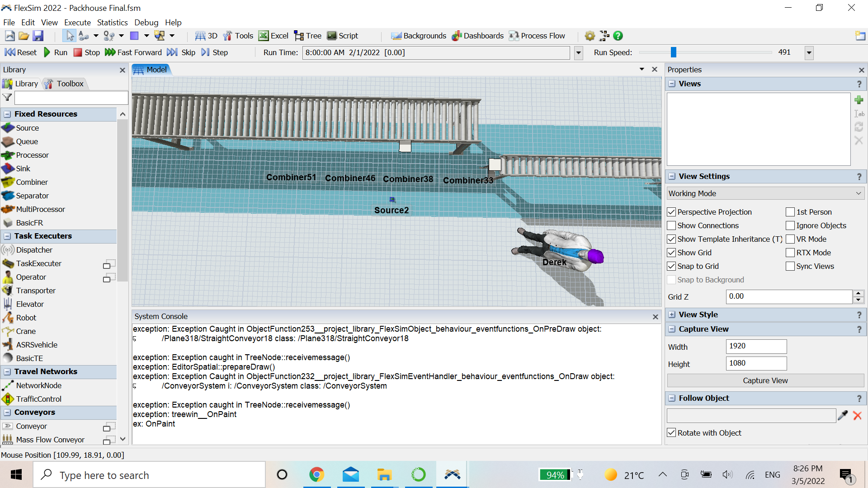Click the Reset simulation button
The width and height of the screenshot is (868, 488).
tap(20, 52)
